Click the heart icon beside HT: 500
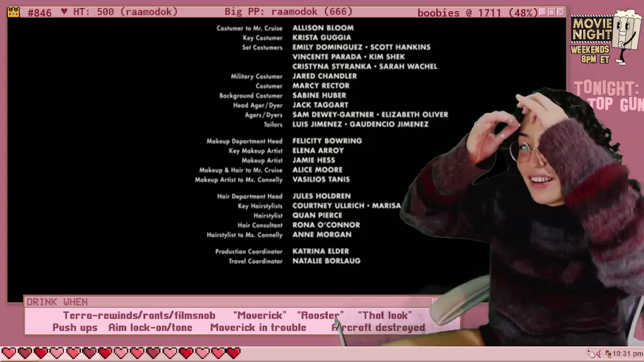644x362 pixels. pos(64,12)
